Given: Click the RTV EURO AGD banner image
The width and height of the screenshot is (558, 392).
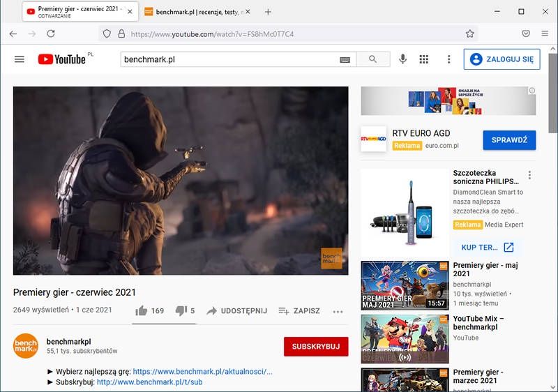Looking at the screenshot, I should (448, 101).
